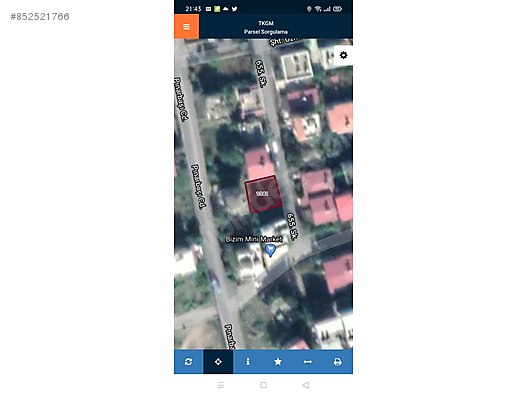528x396 pixels.
Task: Tap the 655. Sk. street label near top
Action: 261,73
